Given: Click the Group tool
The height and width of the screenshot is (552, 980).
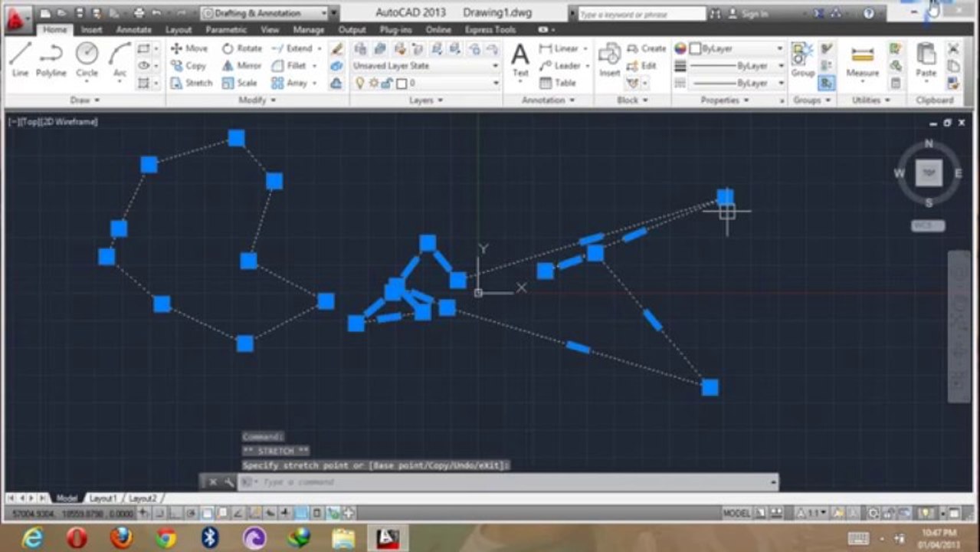Looking at the screenshot, I should [x=802, y=60].
